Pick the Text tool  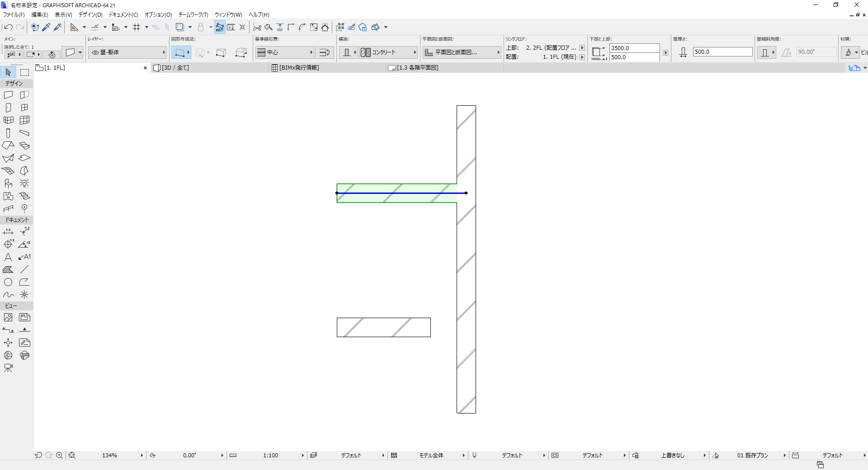pos(8,257)
